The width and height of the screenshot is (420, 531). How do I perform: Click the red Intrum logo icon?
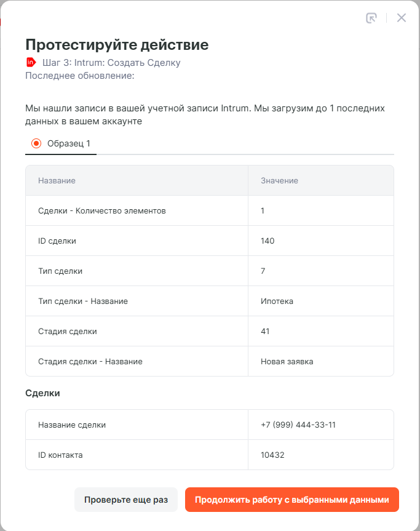(31, 62)
